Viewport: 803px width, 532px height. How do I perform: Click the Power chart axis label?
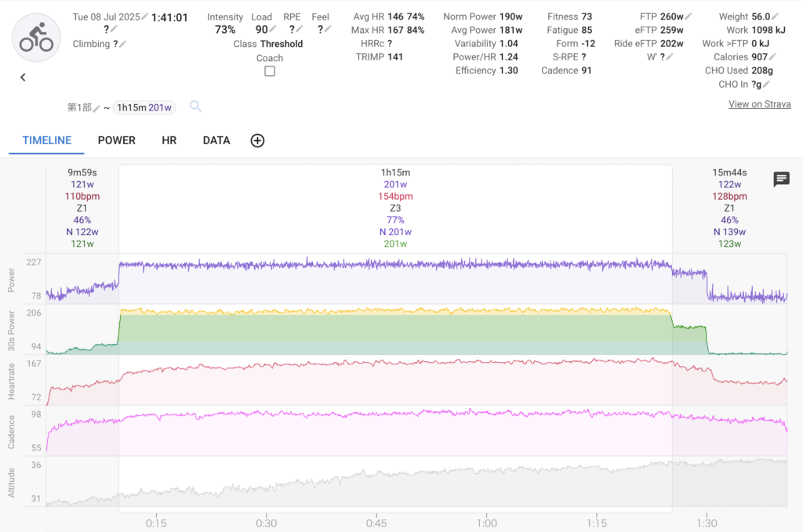[11, 280]
